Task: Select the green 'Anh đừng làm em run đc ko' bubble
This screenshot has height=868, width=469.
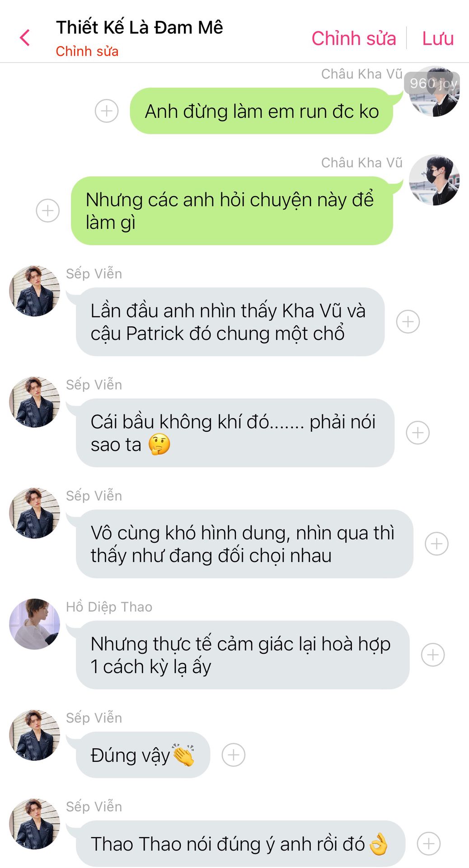Action: tap(262, 111)
